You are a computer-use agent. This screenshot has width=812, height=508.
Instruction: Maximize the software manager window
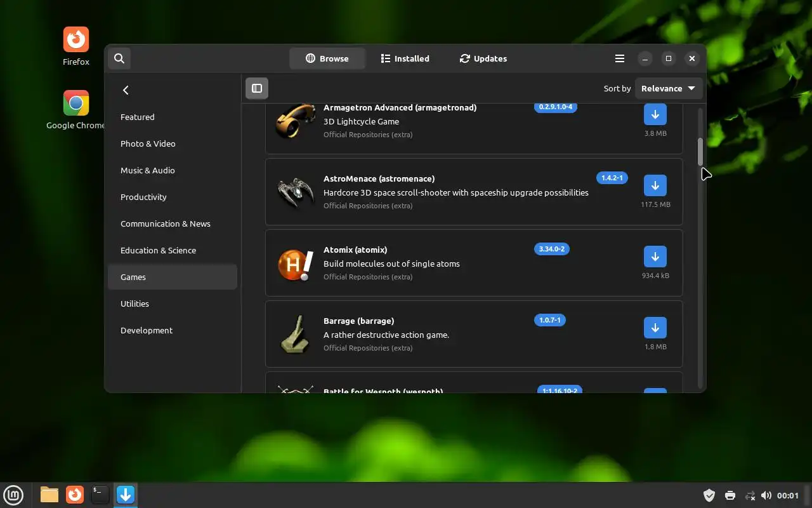pyautogui.click(x=669, y=58)
